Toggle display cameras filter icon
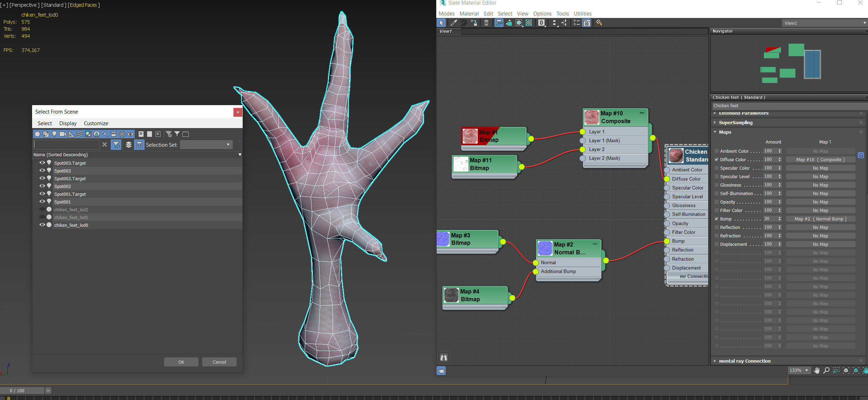 63,134
